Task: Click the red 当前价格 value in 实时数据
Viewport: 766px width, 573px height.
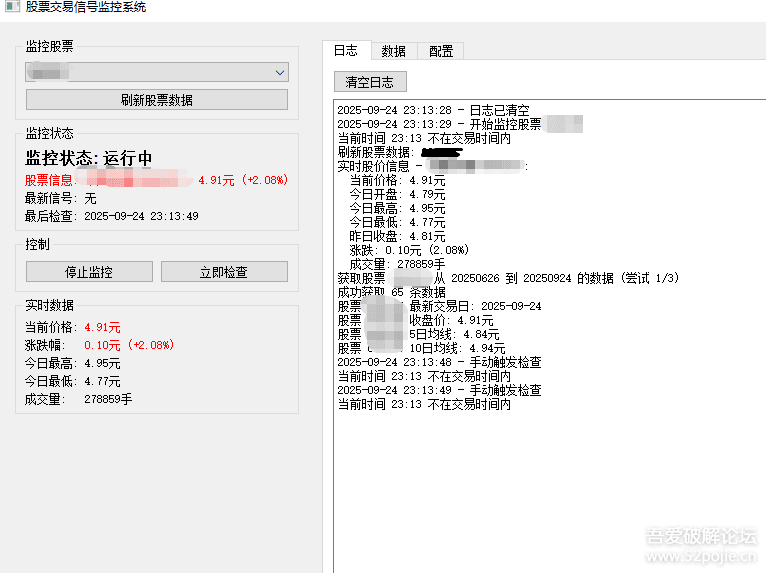Action: coord(102,327)
